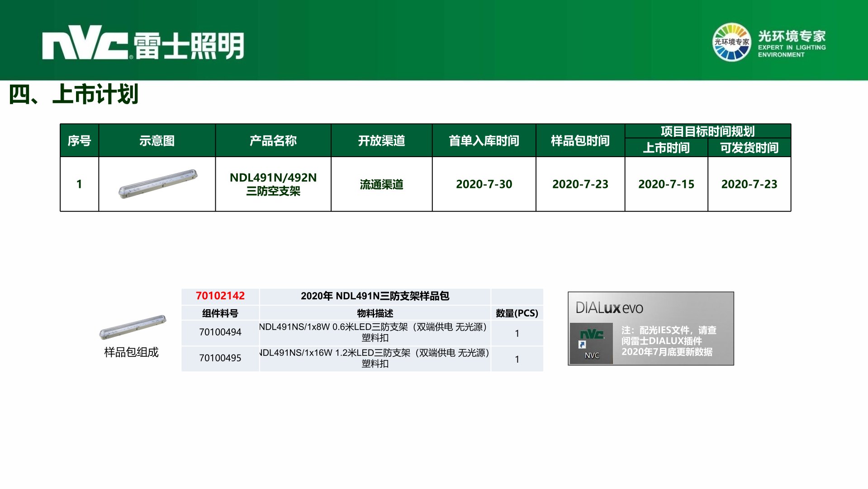Click the NVC shortcut icon in DIALux box
Image resolution: width=868 pixels, height=489 pixels.
[591, 343]
